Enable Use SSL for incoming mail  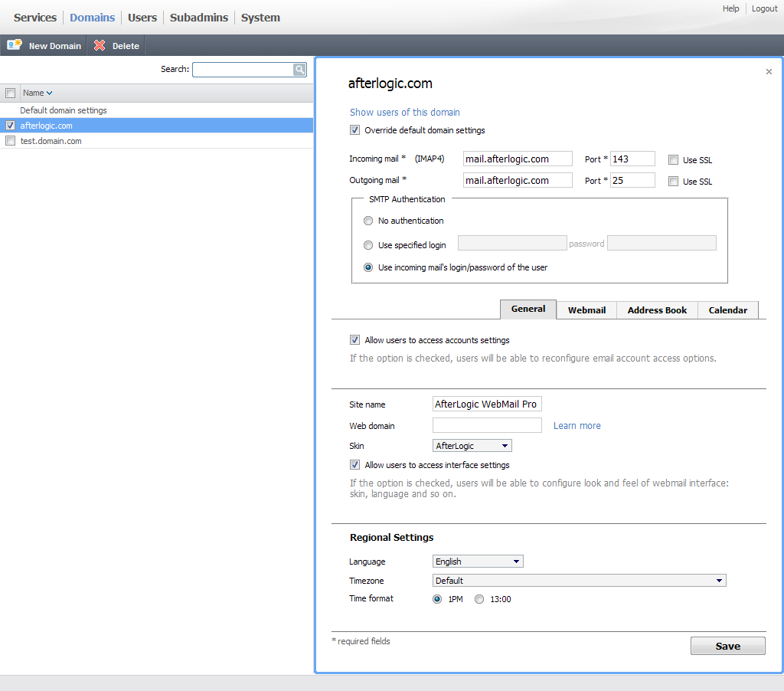pyautogui.click(x=673, y=160)
